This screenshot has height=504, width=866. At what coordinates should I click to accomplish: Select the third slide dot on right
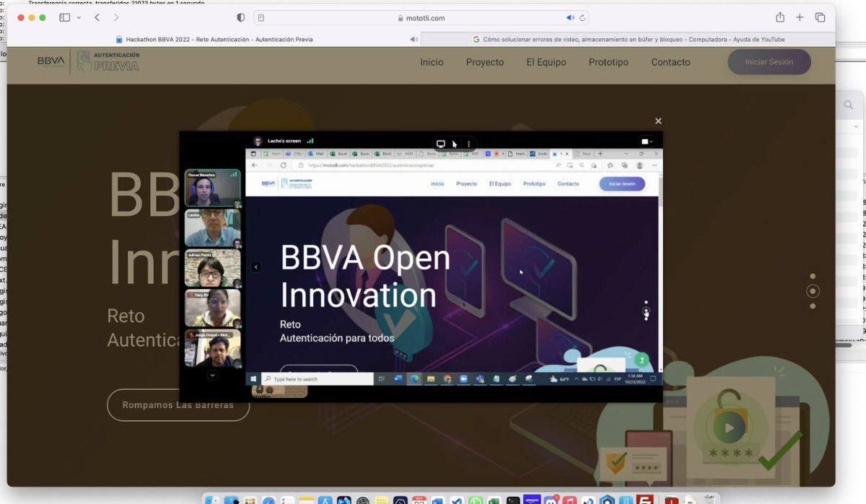[813, 306]
